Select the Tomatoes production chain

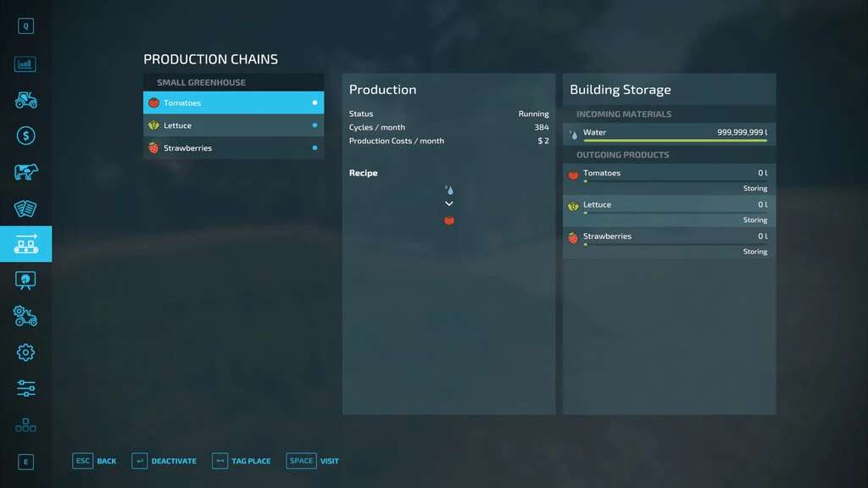233,103
